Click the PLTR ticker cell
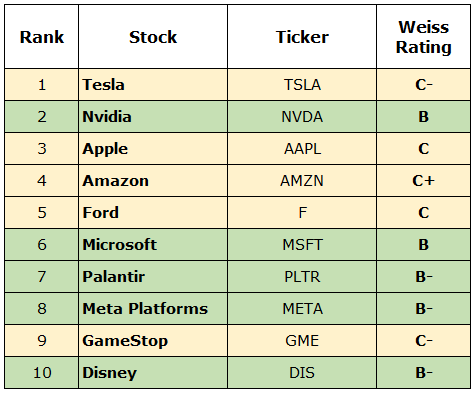Screen dimensions: 475x398 [302, 277]
